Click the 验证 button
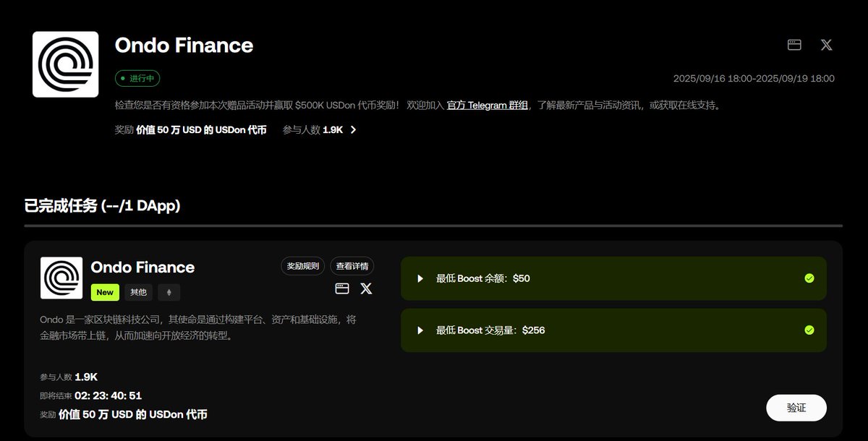 point(796,408)
